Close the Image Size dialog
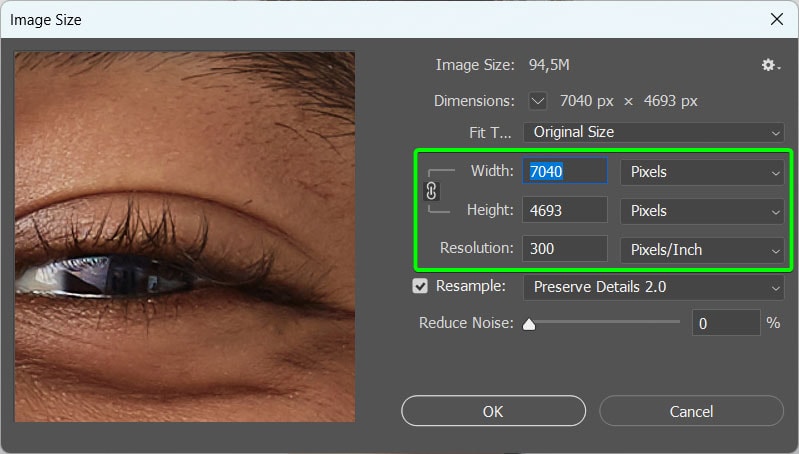 [777, 19]
